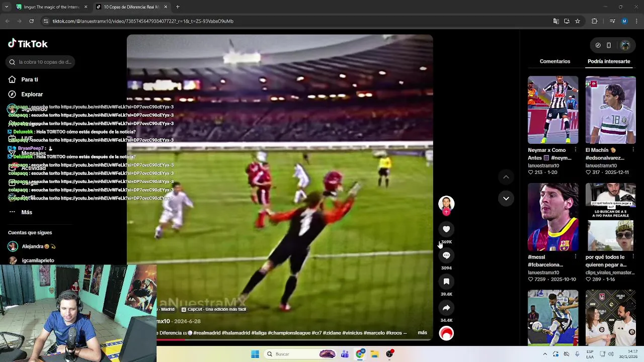Open the phone app icon in the top-right pill

click(609, 45)
